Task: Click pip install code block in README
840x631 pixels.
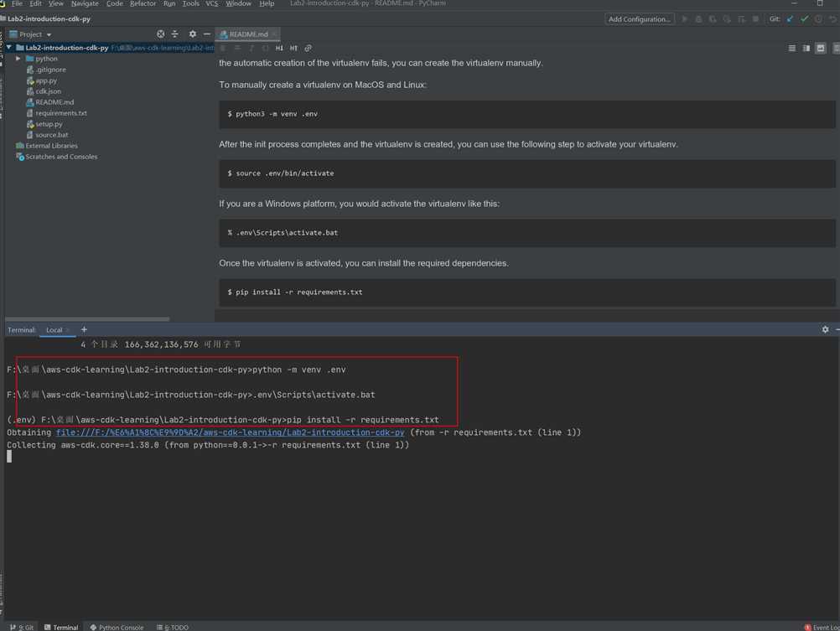Action: [x=527, y=292]
